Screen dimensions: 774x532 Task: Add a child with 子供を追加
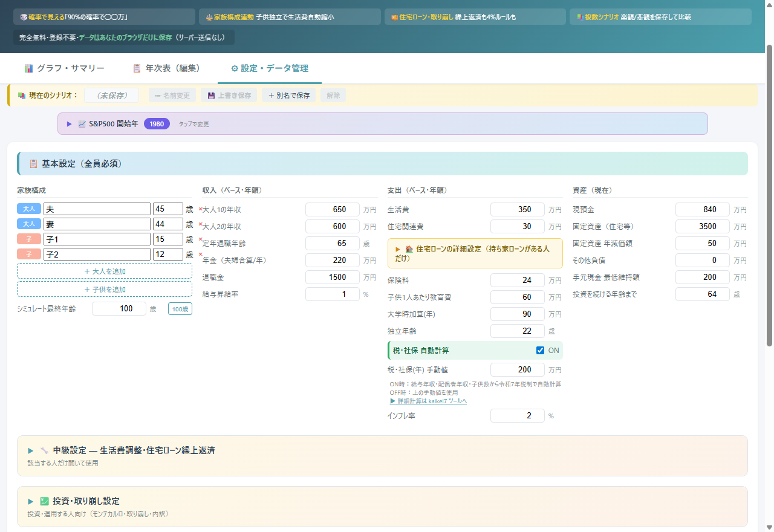pos(105,289)
